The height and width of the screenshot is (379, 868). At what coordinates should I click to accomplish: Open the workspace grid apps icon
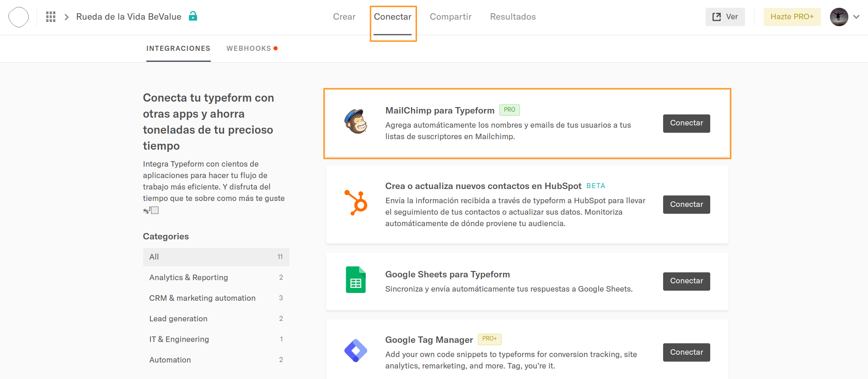click(x=51, y=17)
